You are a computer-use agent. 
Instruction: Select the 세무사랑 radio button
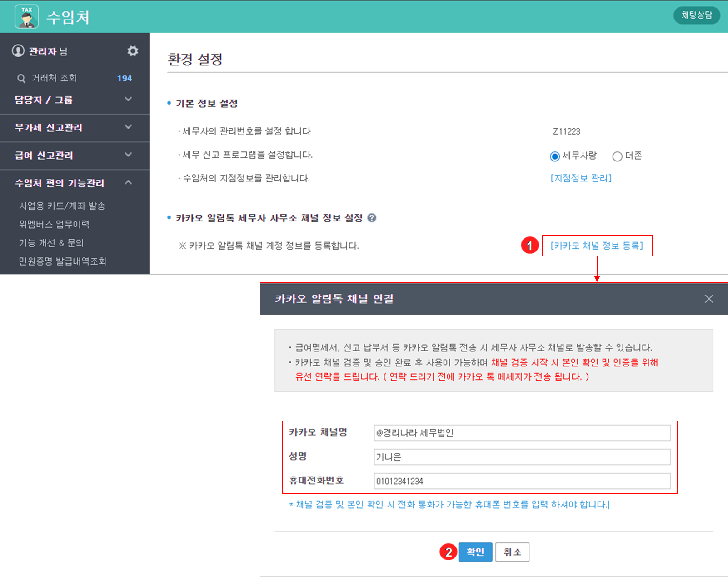(554, 156)
